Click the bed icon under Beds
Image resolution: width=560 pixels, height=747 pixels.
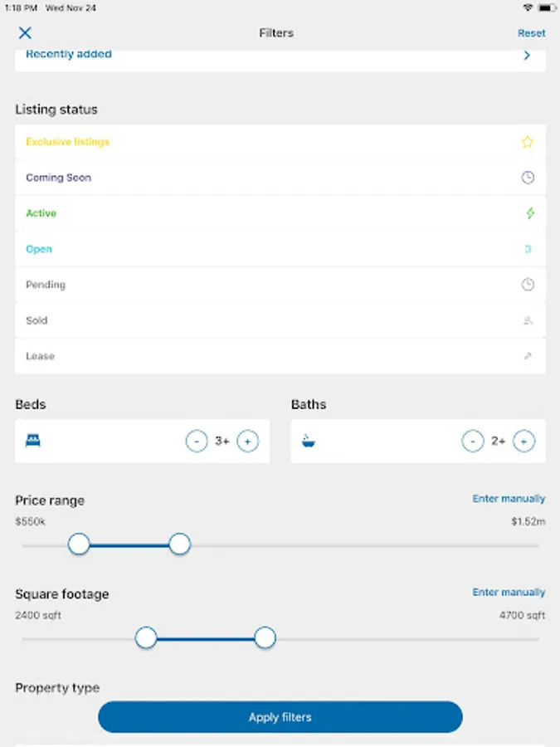33,441
